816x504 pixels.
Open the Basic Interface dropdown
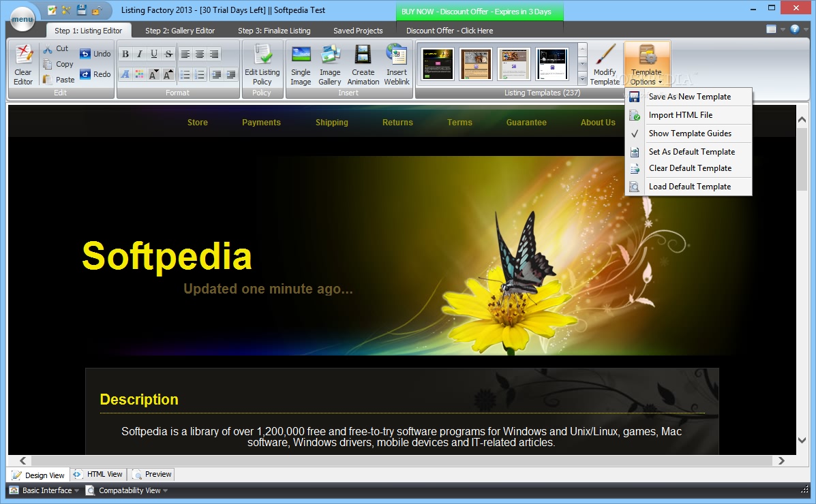pos(44,490)
